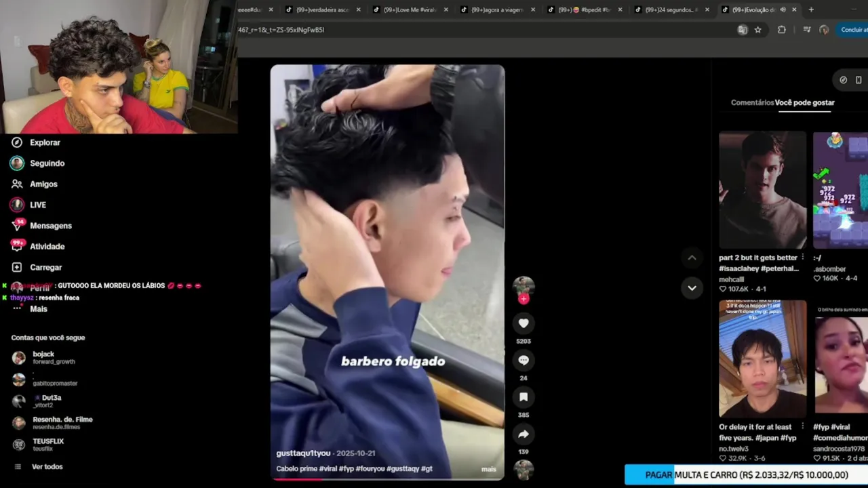868x488 pixels.
Task: Close the 'Love Me #viral' tab
Action: (x=446, y=9)
